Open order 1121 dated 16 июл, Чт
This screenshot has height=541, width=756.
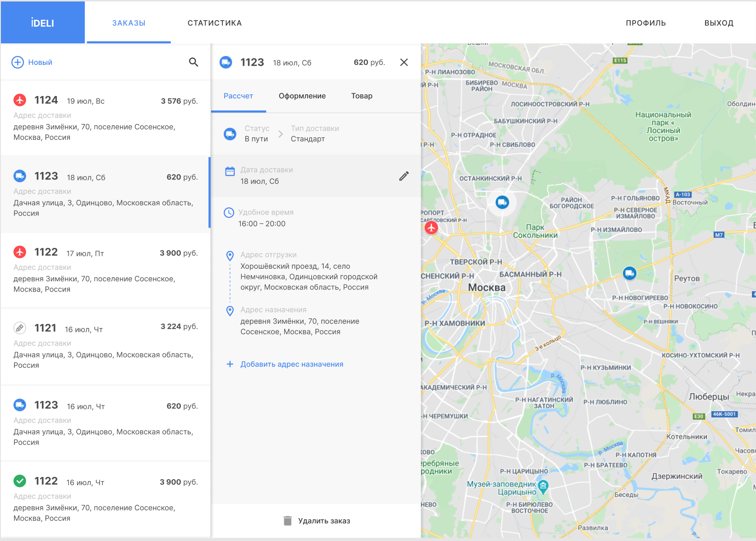[x=106, y=346]
